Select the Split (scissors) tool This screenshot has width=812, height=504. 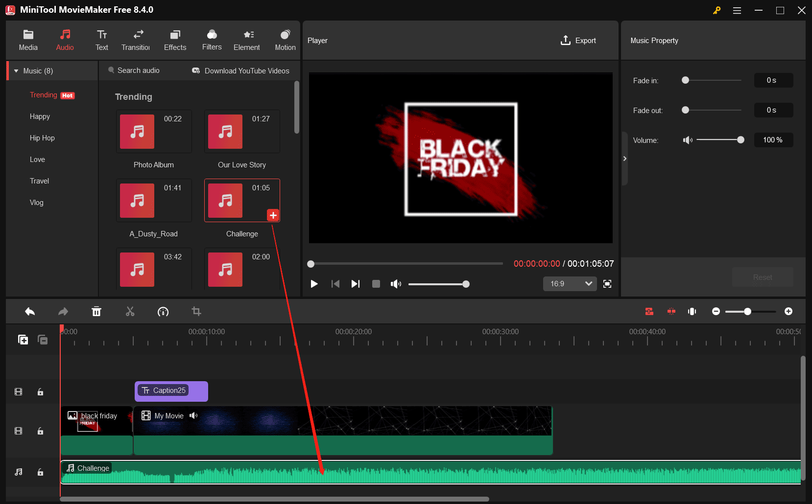130,311
